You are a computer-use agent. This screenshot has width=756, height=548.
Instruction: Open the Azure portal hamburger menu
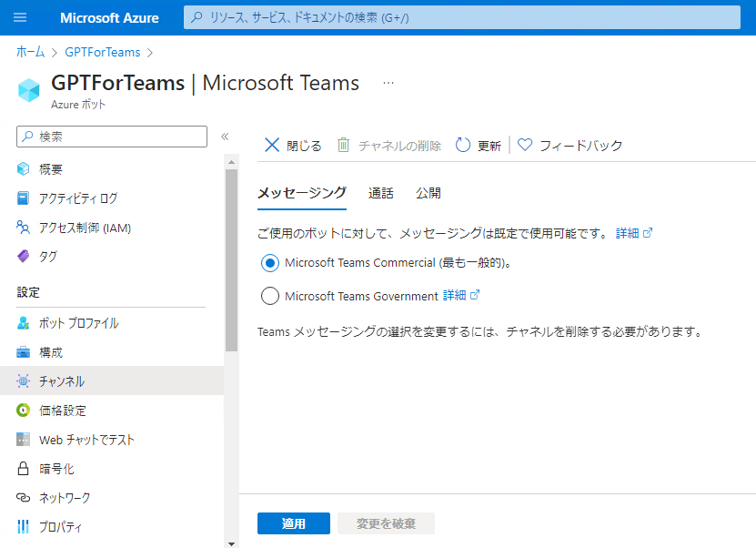click(20, 18)
